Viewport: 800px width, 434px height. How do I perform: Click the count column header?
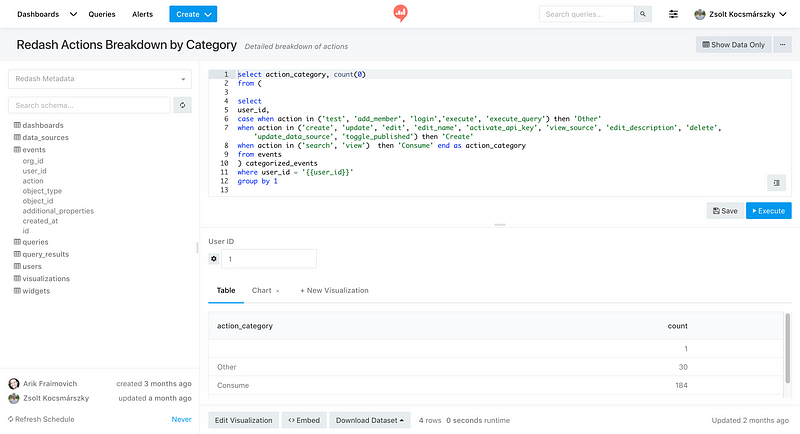click(x=678, y=326)
